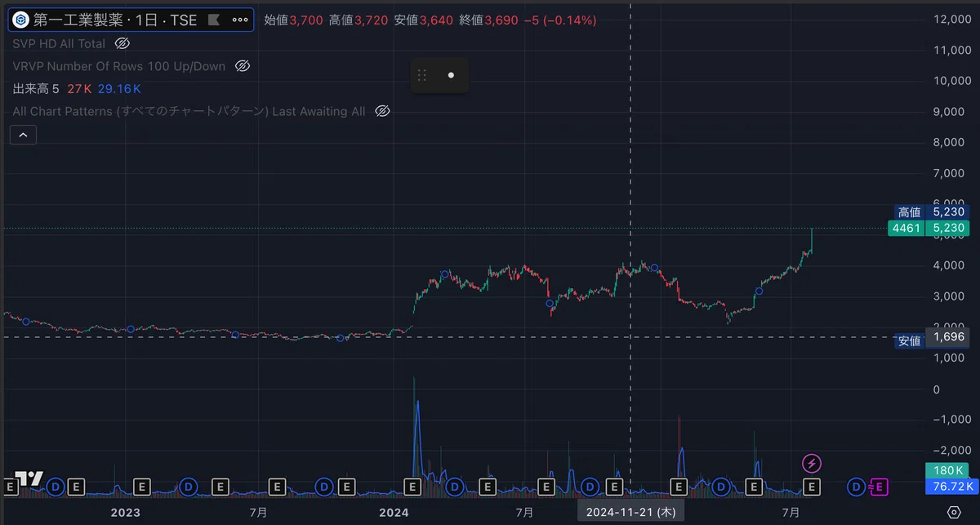The image size is (980, 525).
Task: Click the green 4461 ticker price tag
Action: [x=908, y=229]
